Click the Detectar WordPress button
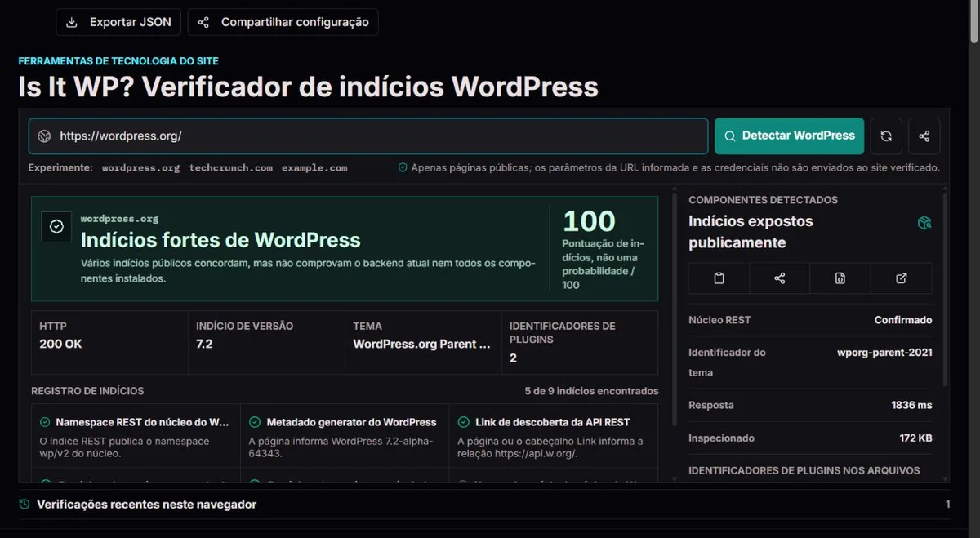980x538 pixels. (x=789, y=136)
